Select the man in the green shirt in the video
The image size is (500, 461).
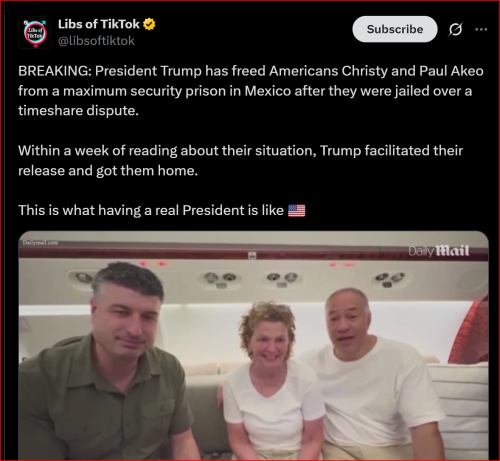pyautogui.click(x=107, y=362)
